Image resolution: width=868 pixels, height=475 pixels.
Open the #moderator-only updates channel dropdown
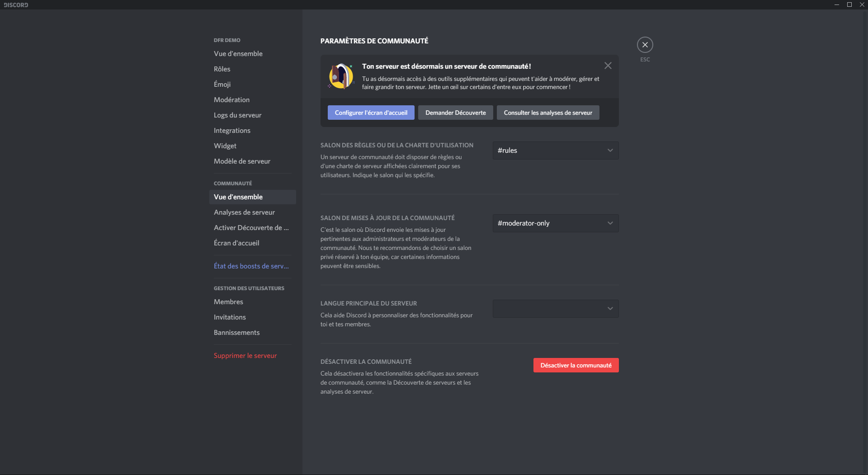(x=555, y=223)
